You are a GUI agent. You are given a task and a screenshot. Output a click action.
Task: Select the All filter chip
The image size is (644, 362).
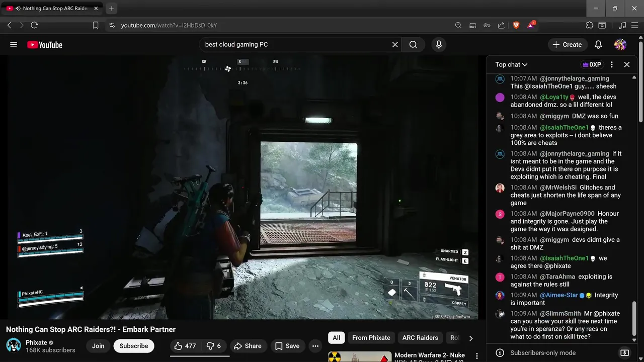pyautogui.click(x=336, y=338)
